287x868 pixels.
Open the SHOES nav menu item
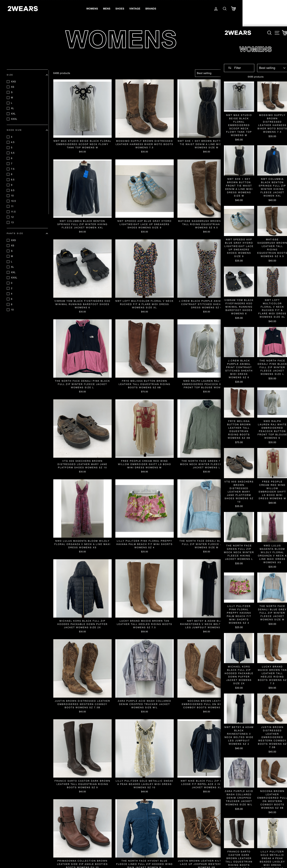(120, 9)
